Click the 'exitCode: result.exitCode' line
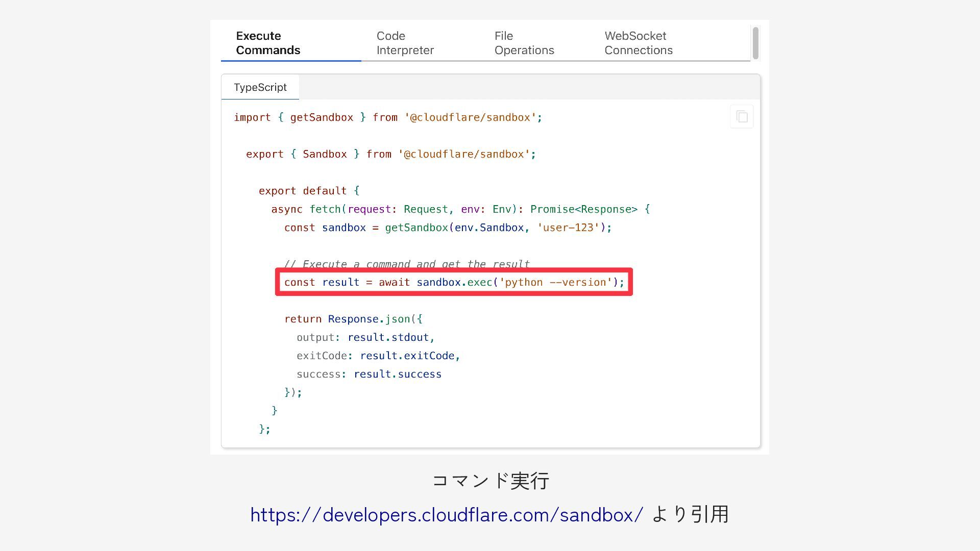Image resolution: width=980 pixels, height=551 pixels. click(x=378, y=356)
